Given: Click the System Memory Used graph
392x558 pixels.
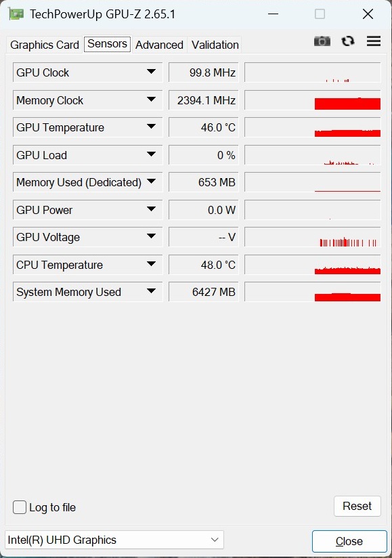Looking at the screenshot, I should (313, 292).
